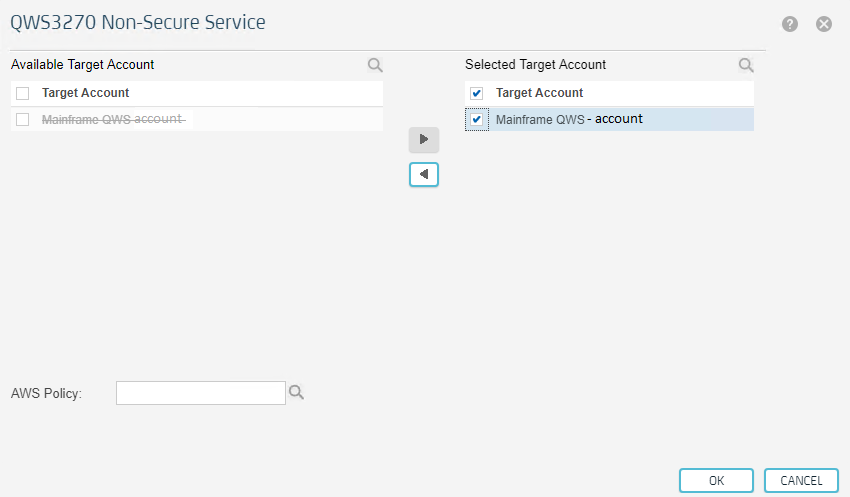This screenshot has width=850, height=497.
Task: Click the right arrow to add account
Action: pos(424,140)
